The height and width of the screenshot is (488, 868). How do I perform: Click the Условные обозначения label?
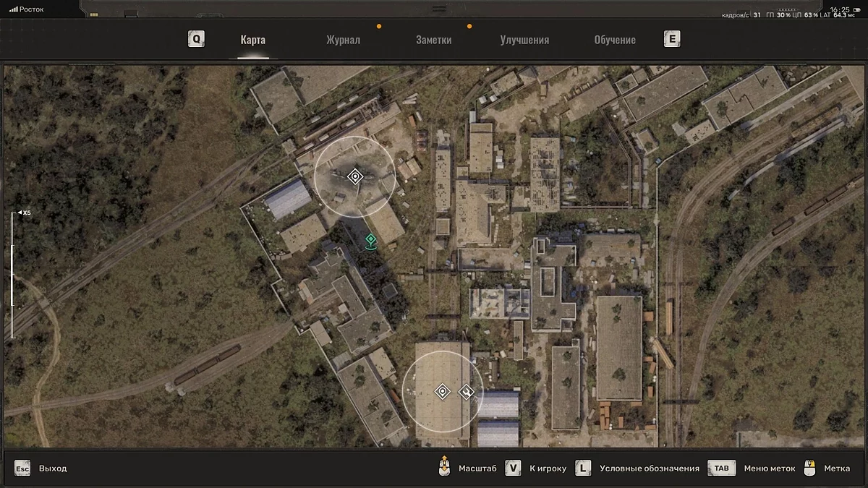coord(649,468)
